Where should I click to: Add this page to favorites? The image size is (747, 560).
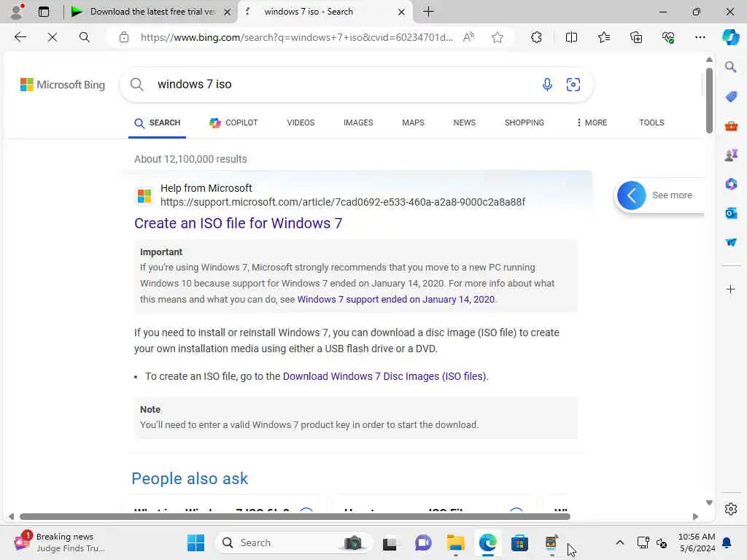point(498,37)
